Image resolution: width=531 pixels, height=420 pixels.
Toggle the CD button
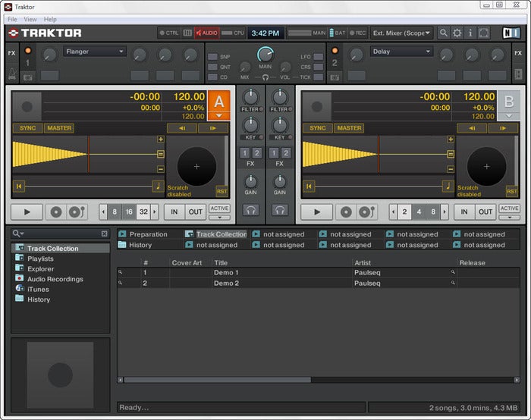pyautogui.click(x=212, y=77)
